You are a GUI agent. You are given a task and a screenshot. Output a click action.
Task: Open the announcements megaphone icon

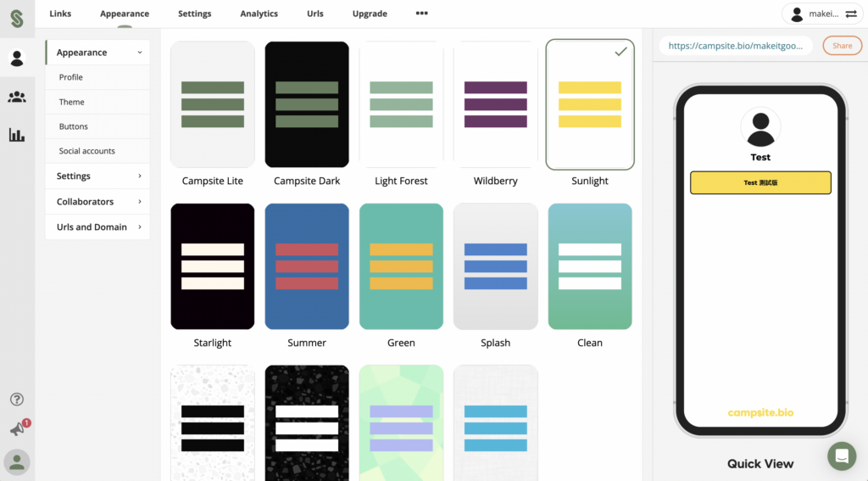[x=17, y=429]
